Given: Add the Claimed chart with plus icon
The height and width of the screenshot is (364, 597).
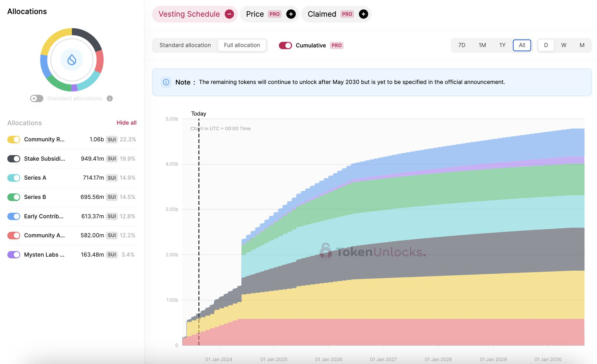Looking at the screenshot, I should click(x=363, y=14).
